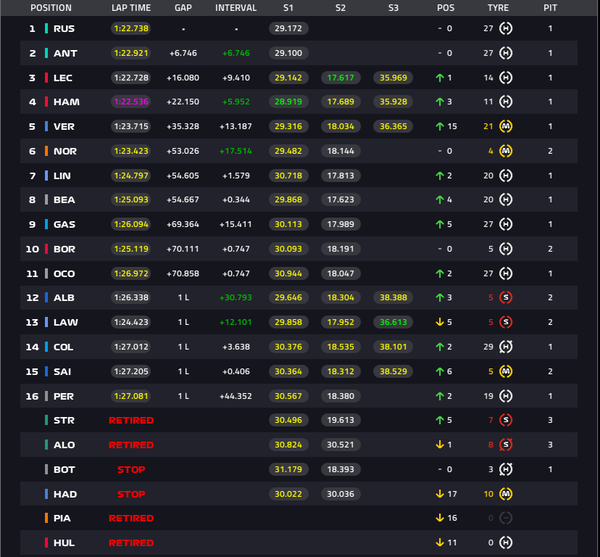Click driver name NOR

[x=65, y=151]
